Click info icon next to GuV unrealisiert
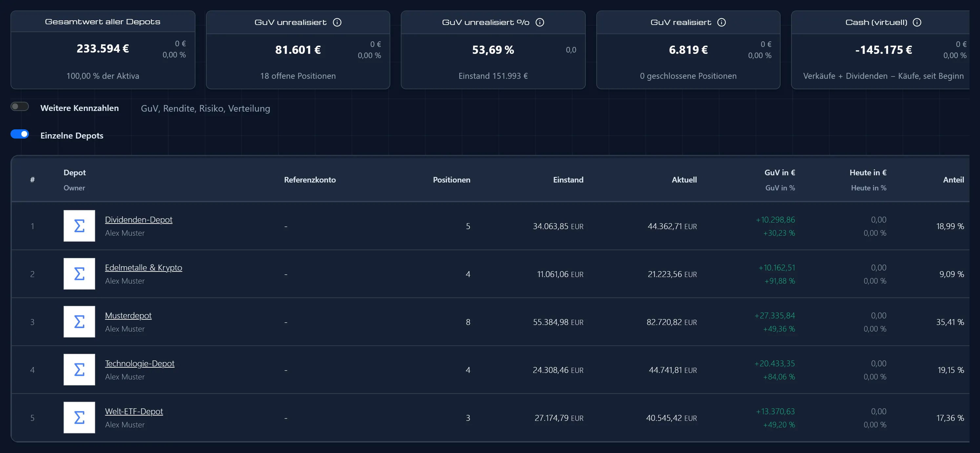980x453 pixels. pyautogui.click(x=337, y=22)
